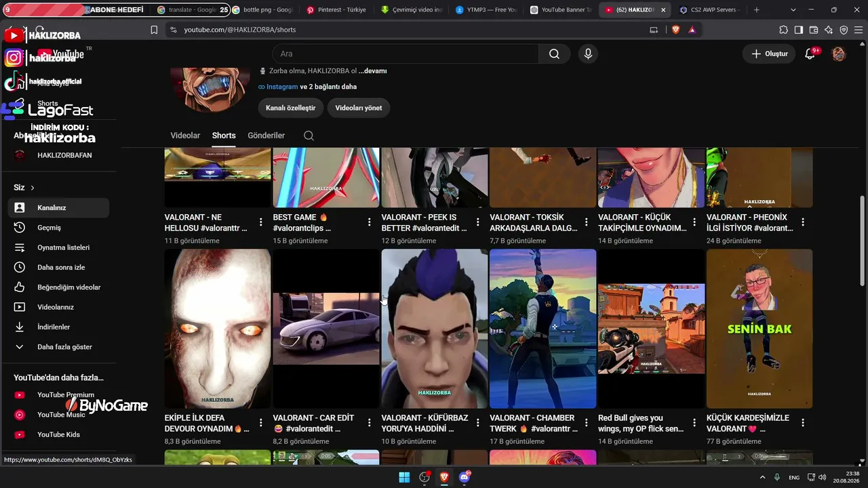This screenshot has height=488, width=868.
Task: Switch to the Pinterest - Türkiye browser tab
Action: coord(336,10)
